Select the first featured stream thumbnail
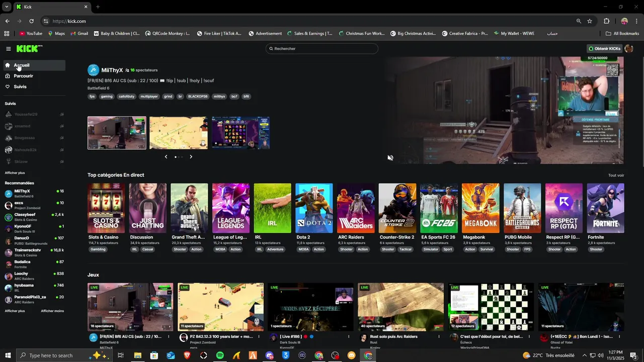644x362 pixels. [x=117, y=133]
